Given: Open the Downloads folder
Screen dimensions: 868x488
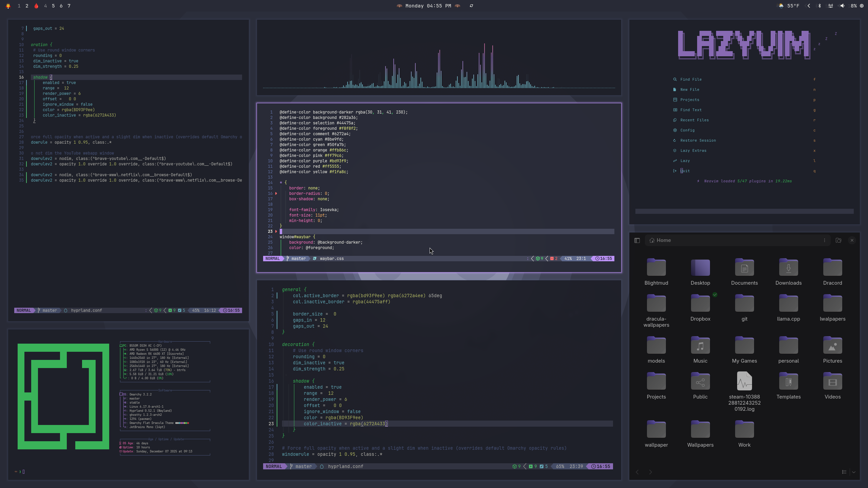Looking at the screenshot, I should [788, 268].
